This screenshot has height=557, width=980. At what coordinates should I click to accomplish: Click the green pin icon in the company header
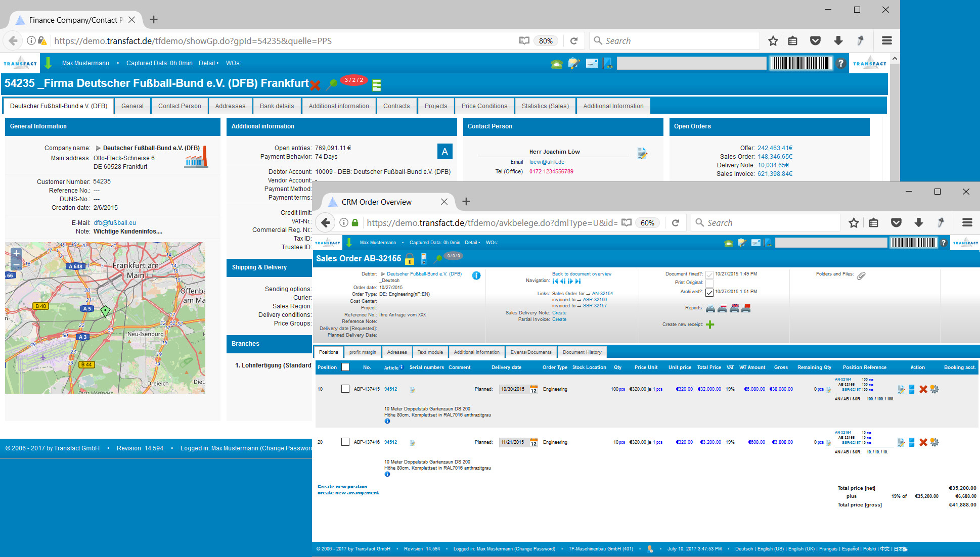pyautogui.click(x=332, y=84)
